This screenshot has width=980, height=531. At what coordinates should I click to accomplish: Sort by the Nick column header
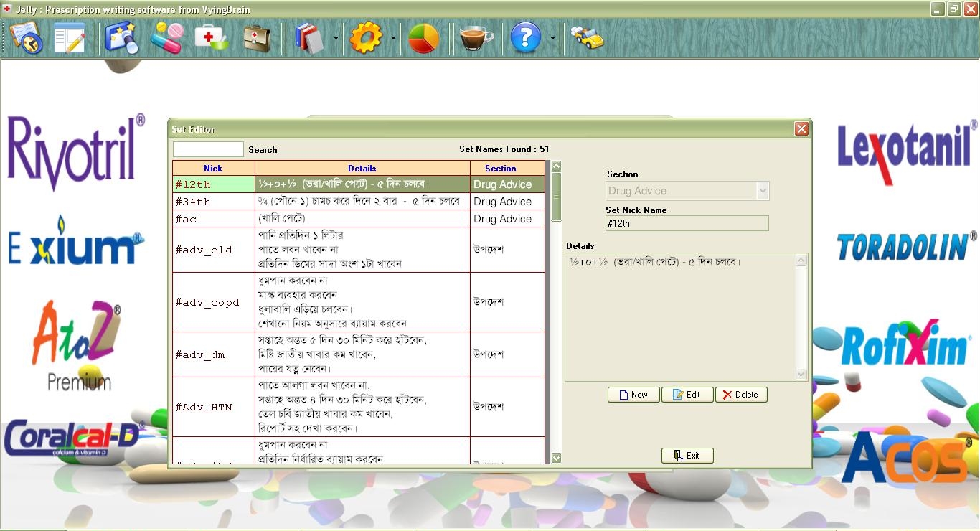(213, 169)
